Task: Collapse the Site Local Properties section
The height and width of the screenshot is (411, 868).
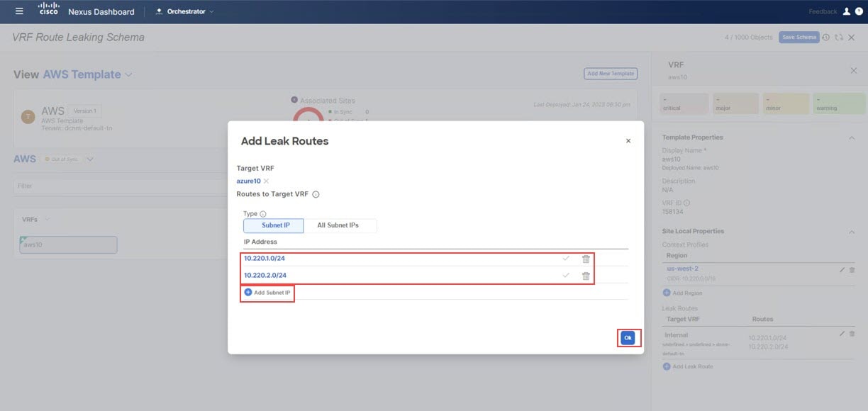Action: tap(852, 232)
